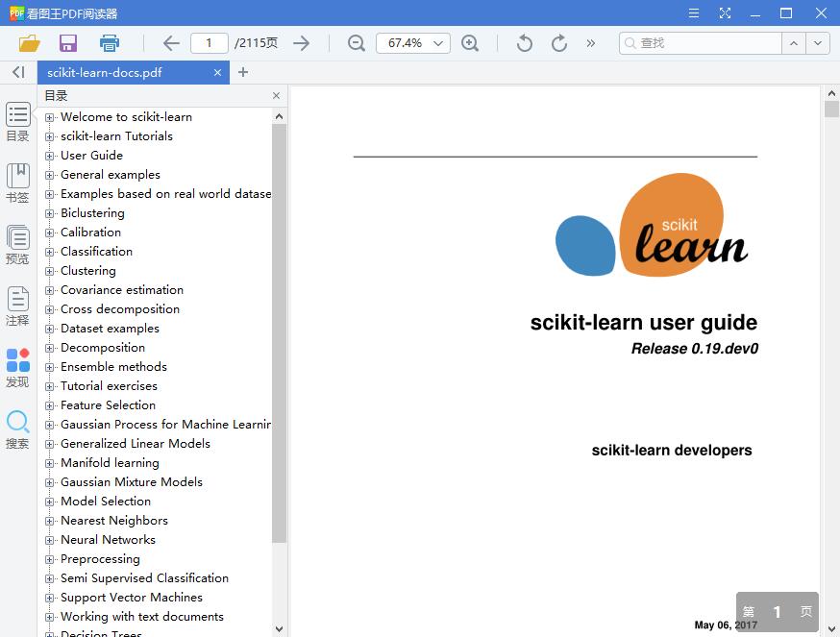Zoom in on the page
The image size is (840, 637).
[x=470, y=43]
